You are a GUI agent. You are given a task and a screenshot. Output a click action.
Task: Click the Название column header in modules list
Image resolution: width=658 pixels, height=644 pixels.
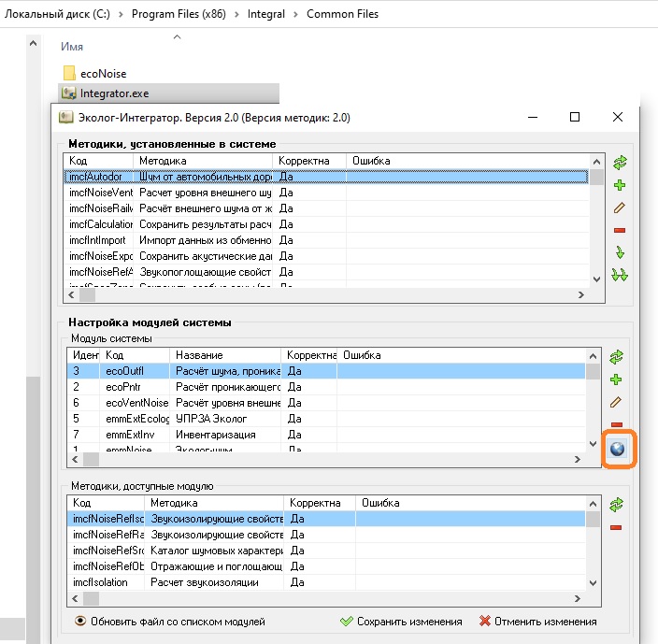(x=224, y=355)
